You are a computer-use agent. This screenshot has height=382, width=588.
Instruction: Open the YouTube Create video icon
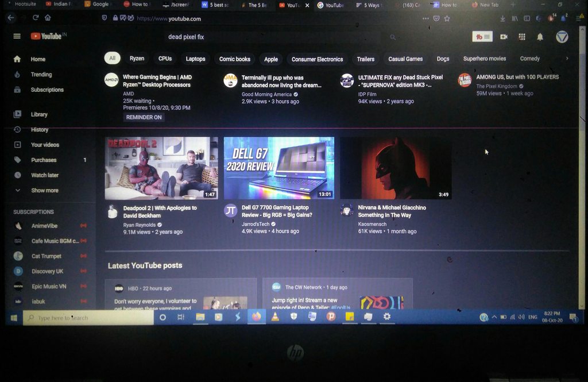tap(503, 37)
